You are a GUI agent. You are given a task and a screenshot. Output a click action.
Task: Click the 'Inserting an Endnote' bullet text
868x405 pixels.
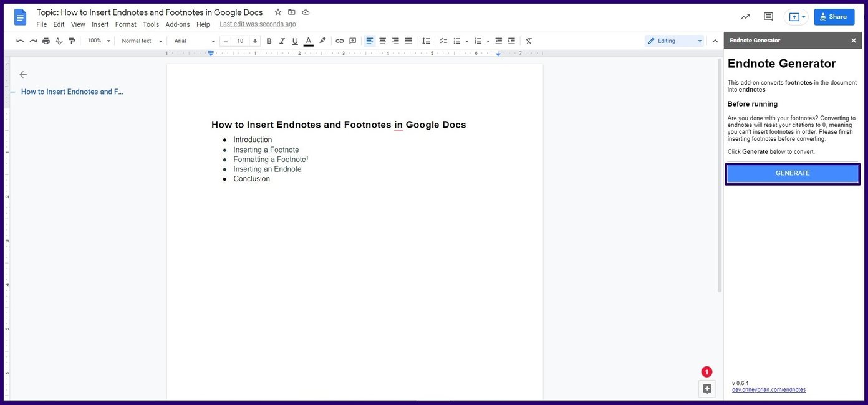coord(268,169)
